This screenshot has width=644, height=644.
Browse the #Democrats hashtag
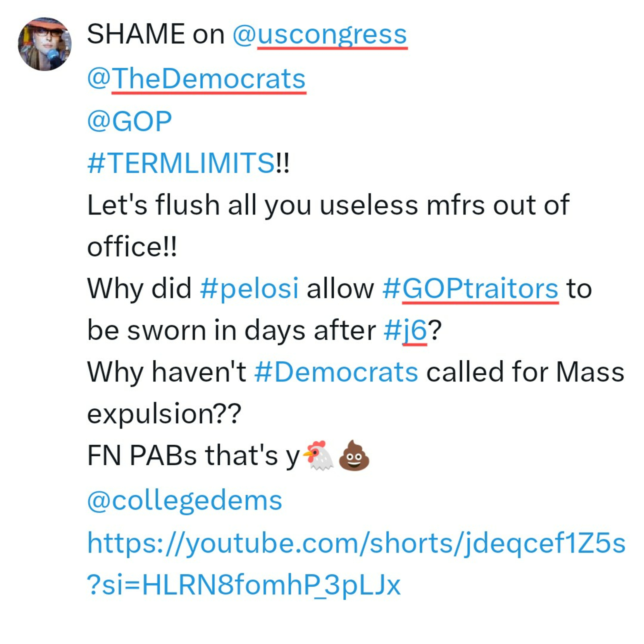point(336,372)
